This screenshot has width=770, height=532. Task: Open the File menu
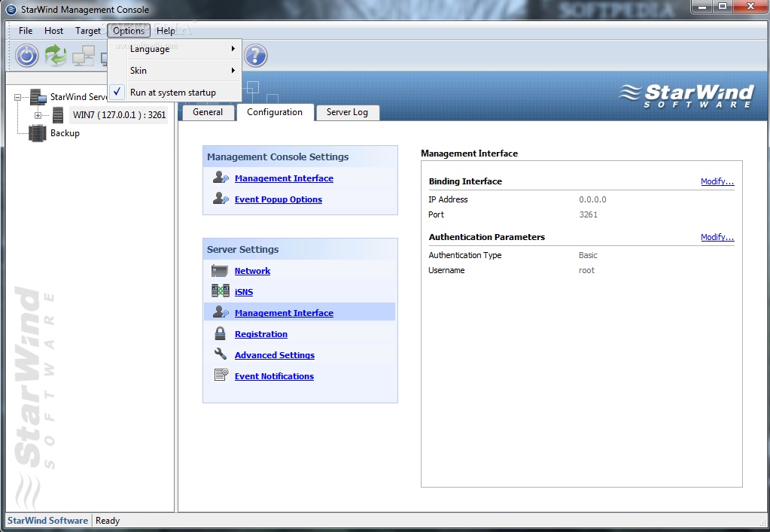coord(26,30)
